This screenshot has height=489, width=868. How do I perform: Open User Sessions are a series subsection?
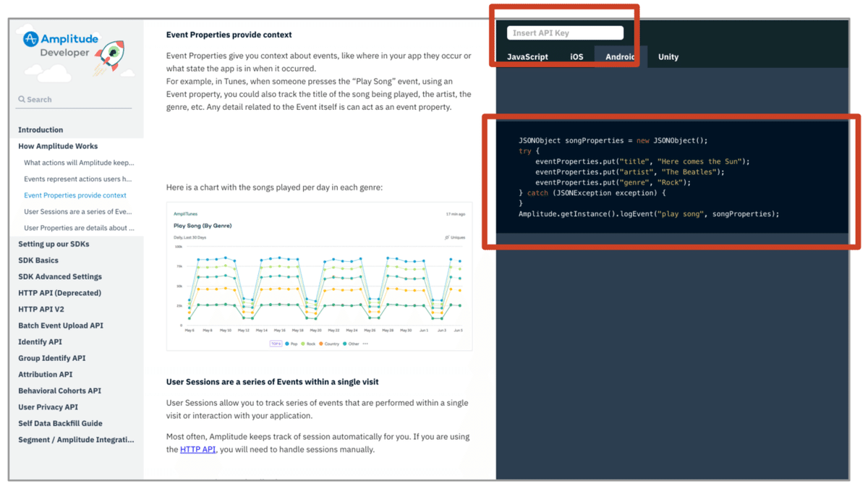pyautogui.click(x=78, y=212)
